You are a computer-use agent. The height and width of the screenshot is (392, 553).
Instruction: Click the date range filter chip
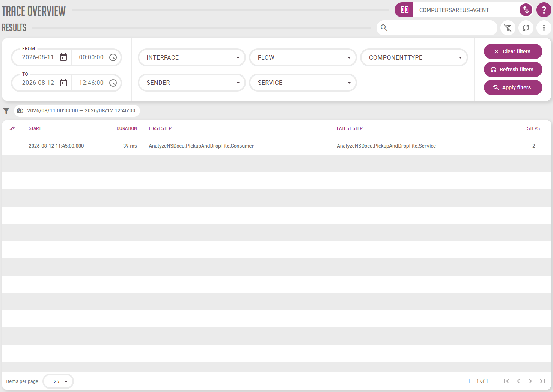(x=77, y=111)
